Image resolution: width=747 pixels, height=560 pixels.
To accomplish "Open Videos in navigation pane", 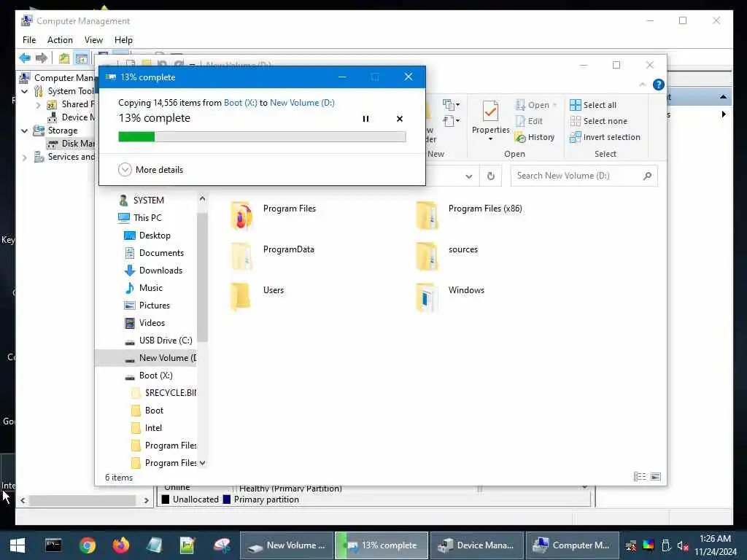I will pyautogui.click(x=144, y=323).
